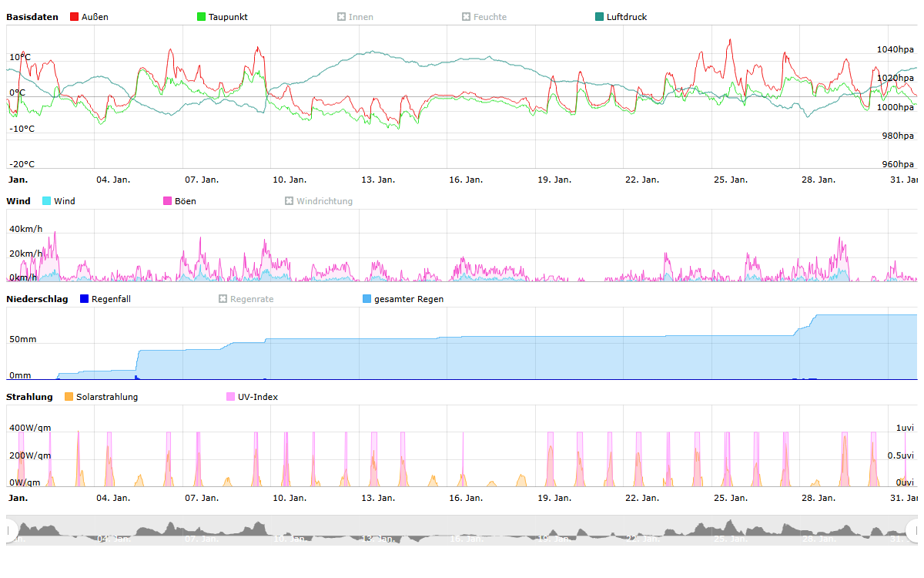The width and height of the screenshot is (924, 578).
Task: Click the orange Solarstrahlung legend marker
Action: click(x=69, y=397)
